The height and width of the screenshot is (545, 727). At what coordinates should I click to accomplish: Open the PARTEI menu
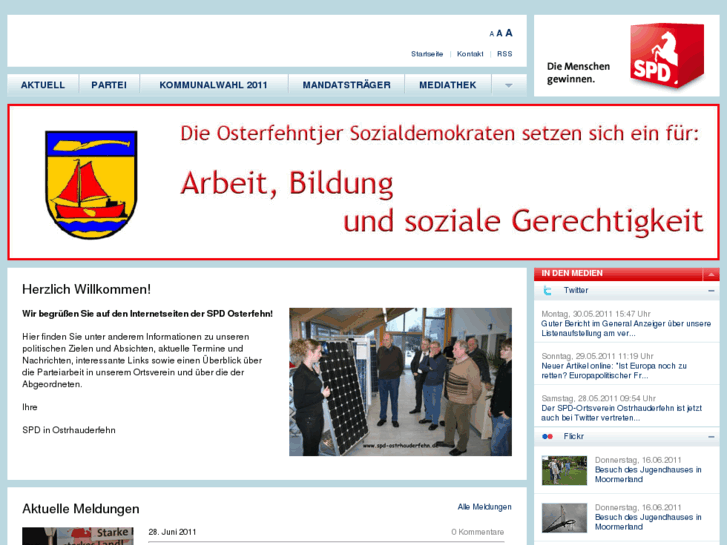109,85
